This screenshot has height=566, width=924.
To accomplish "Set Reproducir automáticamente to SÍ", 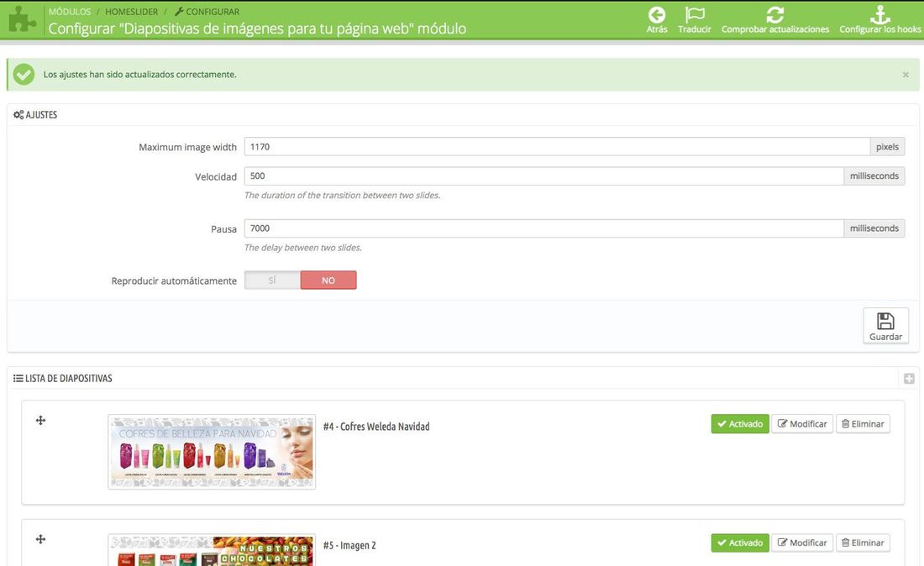I will pyautogui.click(x=272, y=280).
